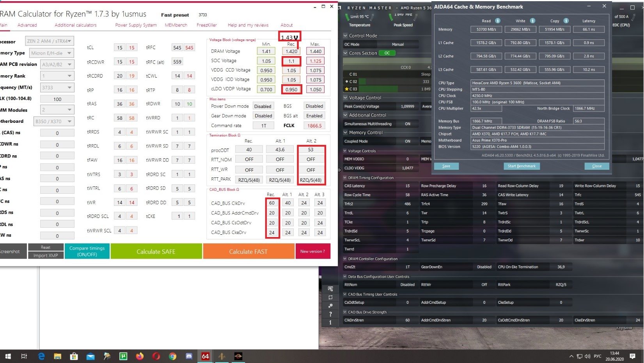Open the FreezKiller tab
644x363 pixels.
207,25
